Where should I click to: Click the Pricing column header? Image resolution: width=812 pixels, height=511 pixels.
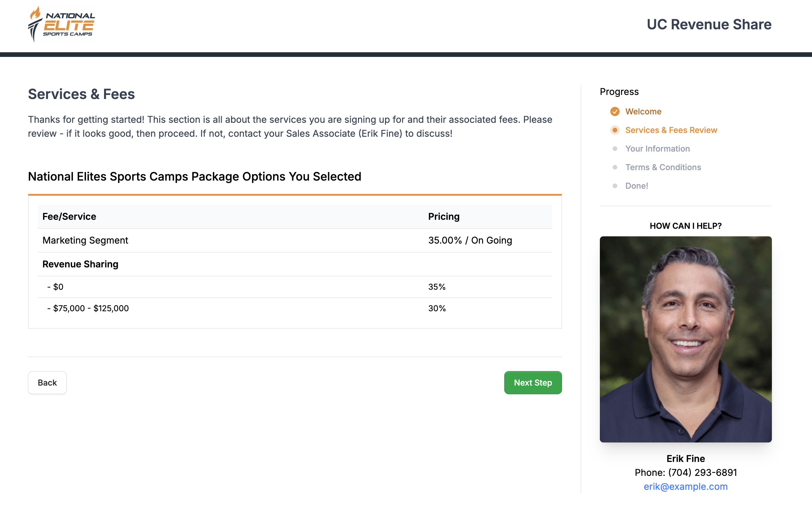pyautogui.click(x=444, y=217)
